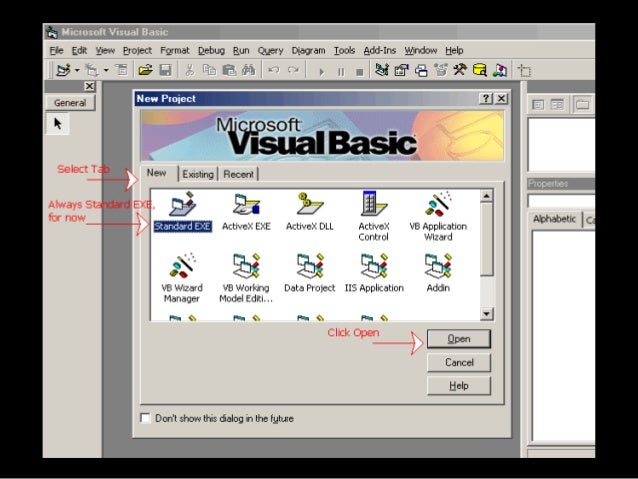
Task: Open the Format menu
Action: (175, 50)
